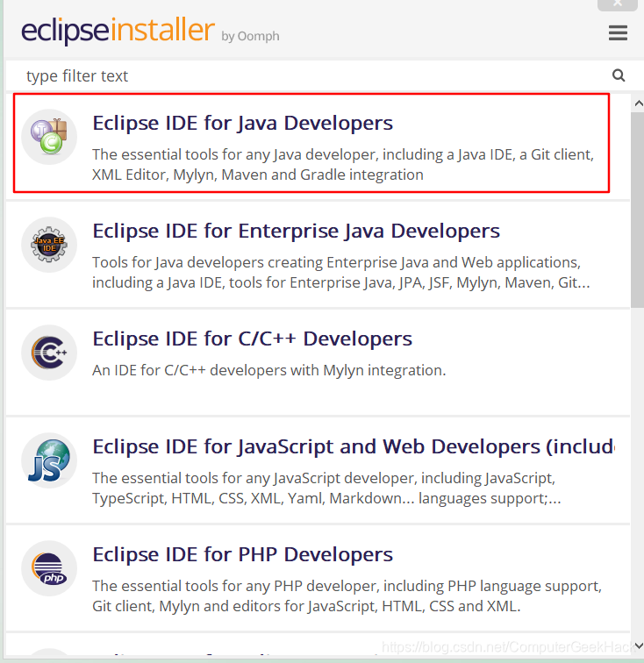Click description 'The essential tools for any Java developer'
This screenshot has width=644, height=663.
(x=343, y=165)
